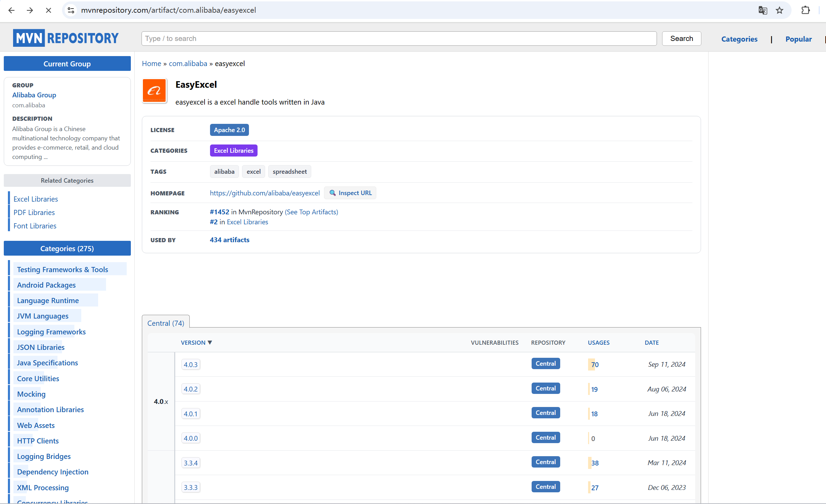Viewport: 826px width, 504px height.
Task: Open the browser extensions icon
Action: [805, 10]
